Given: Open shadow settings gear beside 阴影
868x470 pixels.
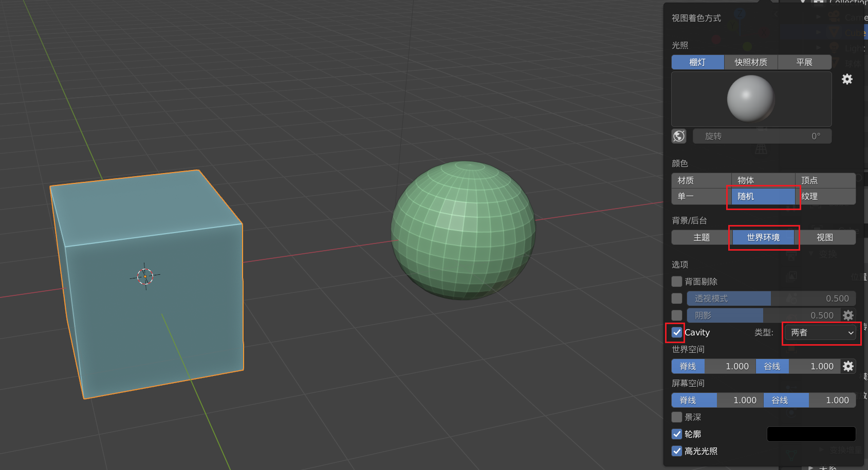Looking at the screenshot, I should click(848, 315).
